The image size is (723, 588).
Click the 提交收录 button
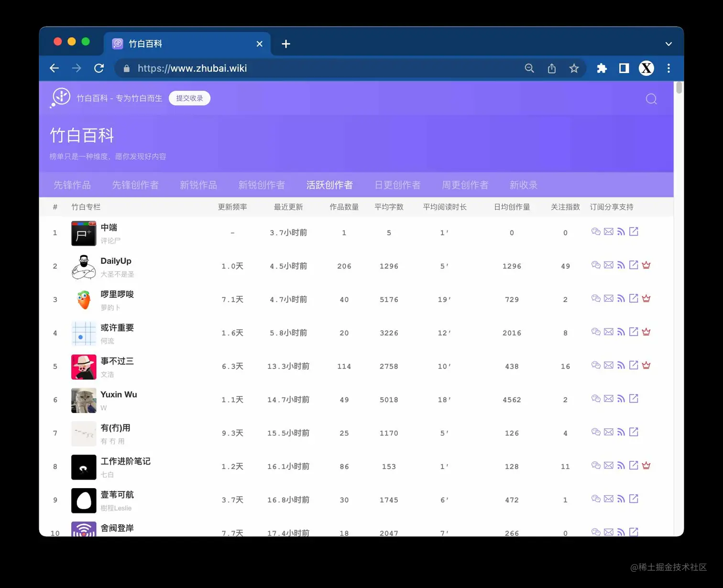189,98
